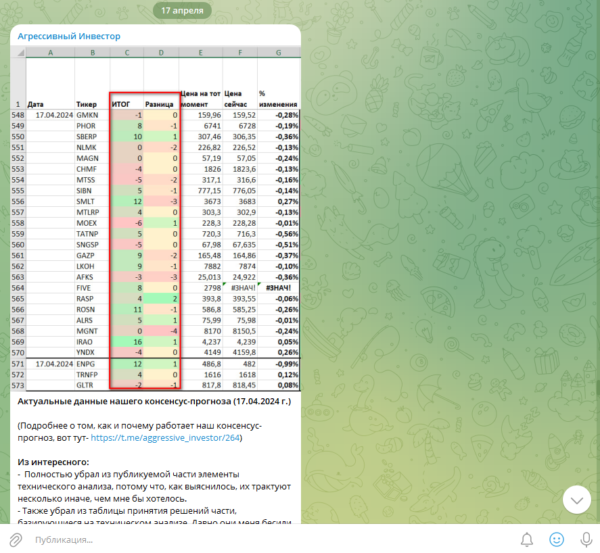Click the 'Из интересного:' heading text
The width and height of the screenshot is (600, 553).
click(x=53, y=462)
